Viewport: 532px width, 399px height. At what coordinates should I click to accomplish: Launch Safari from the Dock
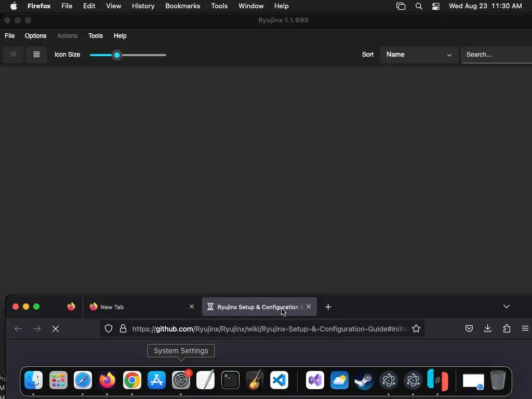[83, 380]
